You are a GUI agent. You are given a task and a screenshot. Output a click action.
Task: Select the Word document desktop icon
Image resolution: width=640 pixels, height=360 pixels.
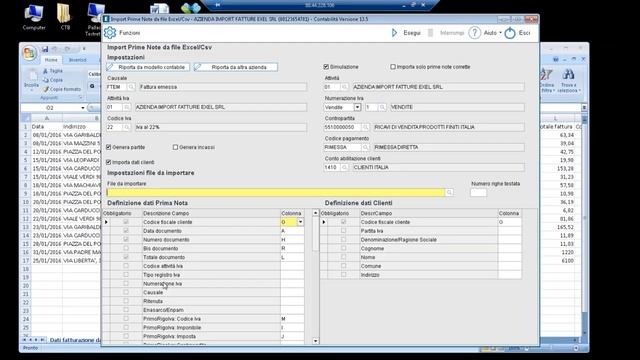click(x=159, y=8)
